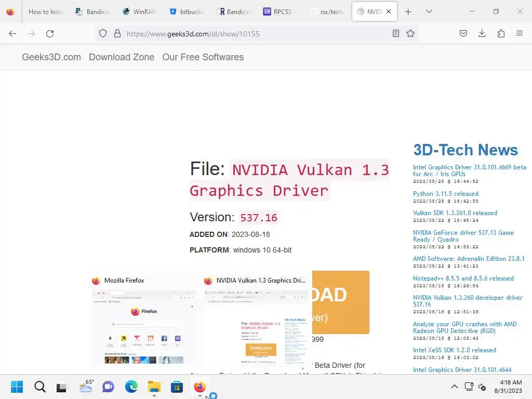Screen dimensions: 532x399
Task: Open Vulkan SDK 1.3.261.0 released link
Action: 455,212
